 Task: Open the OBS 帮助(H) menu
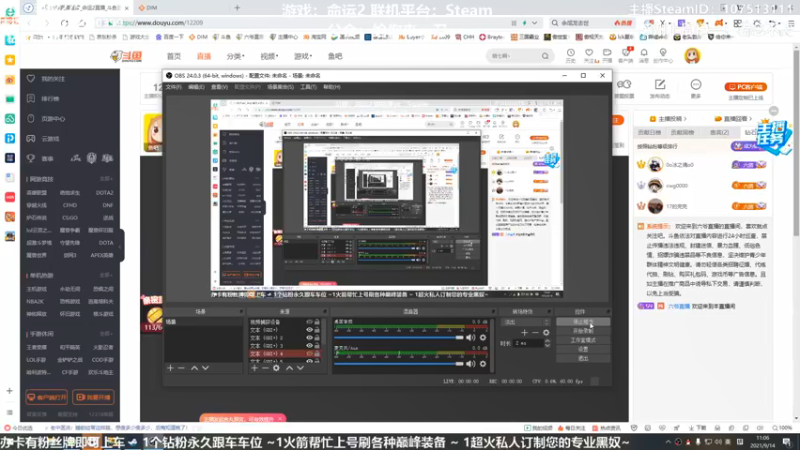[x=332, y=87]
